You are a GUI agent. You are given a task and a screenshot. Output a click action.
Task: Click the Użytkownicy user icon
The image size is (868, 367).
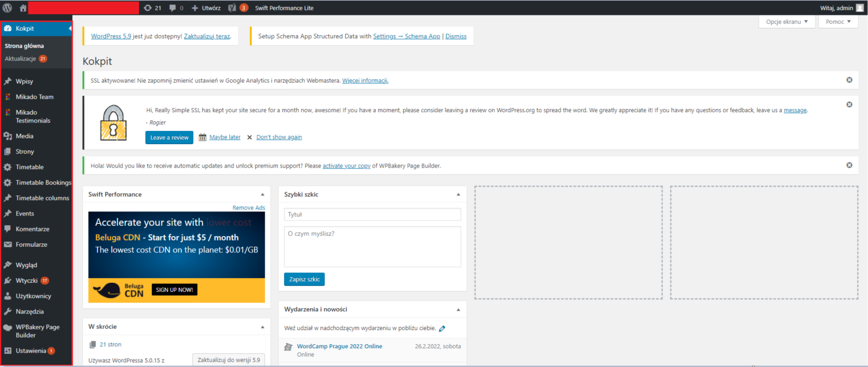pyautogui.click(x=7, y=296)
